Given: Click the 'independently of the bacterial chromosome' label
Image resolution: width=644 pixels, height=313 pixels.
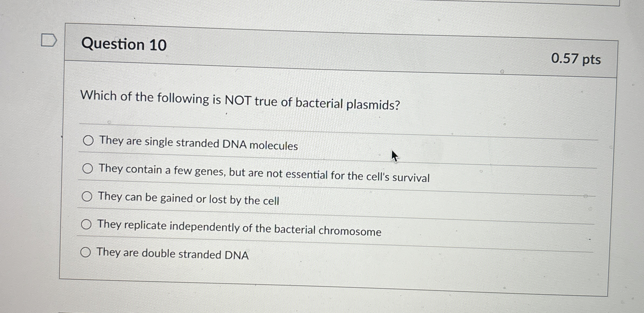Looking at the screenshot, I should (275, 229).
